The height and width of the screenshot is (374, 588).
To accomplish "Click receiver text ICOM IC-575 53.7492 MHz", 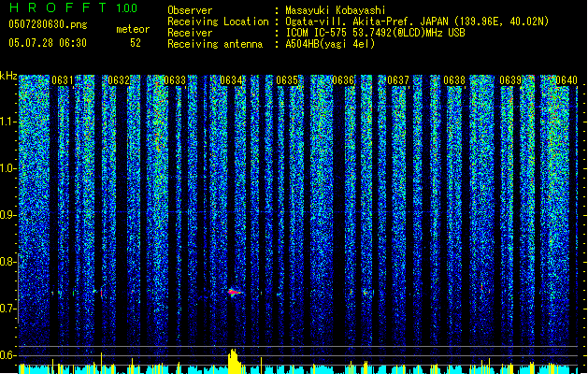I will click(375, 33).
